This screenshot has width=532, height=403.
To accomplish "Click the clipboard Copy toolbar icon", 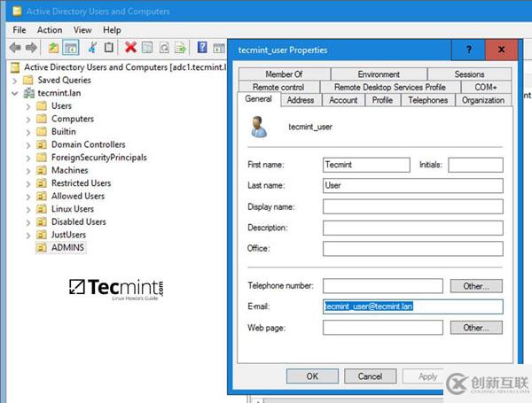I will (109, 48).
